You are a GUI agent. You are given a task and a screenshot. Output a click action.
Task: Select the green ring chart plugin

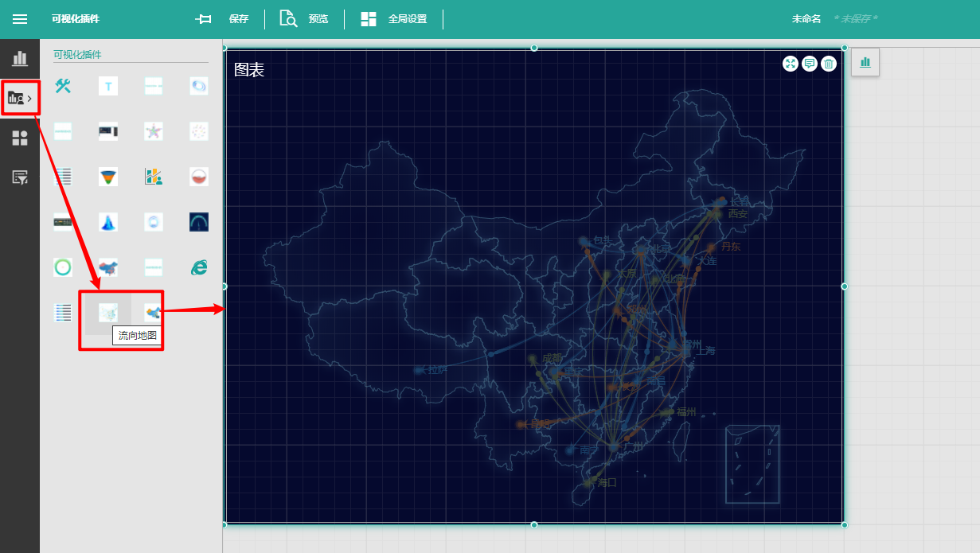63,267
